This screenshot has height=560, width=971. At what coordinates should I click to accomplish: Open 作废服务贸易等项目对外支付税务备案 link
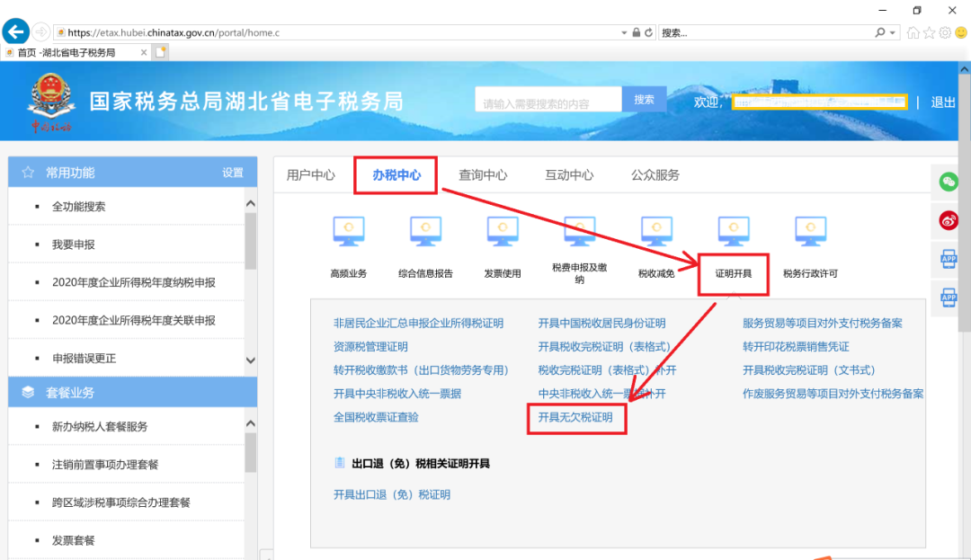[833, 394]
